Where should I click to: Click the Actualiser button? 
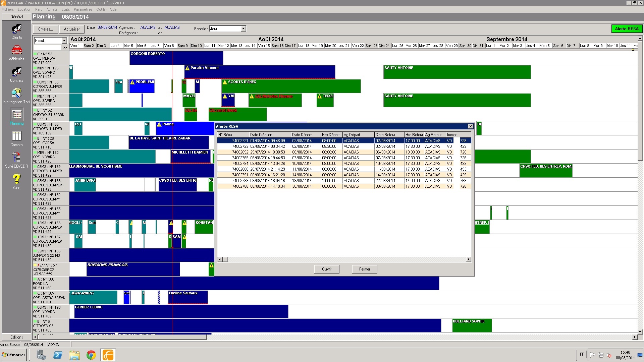click(x=72, y=29)
